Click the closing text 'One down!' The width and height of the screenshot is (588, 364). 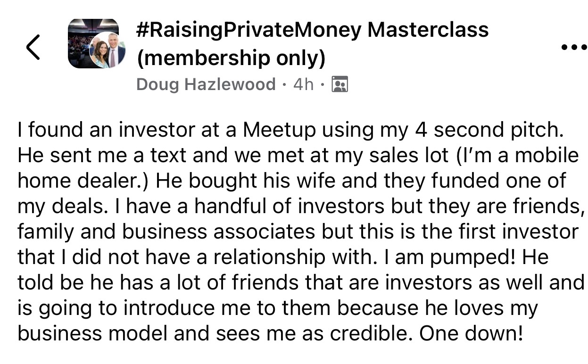[471, 333]
